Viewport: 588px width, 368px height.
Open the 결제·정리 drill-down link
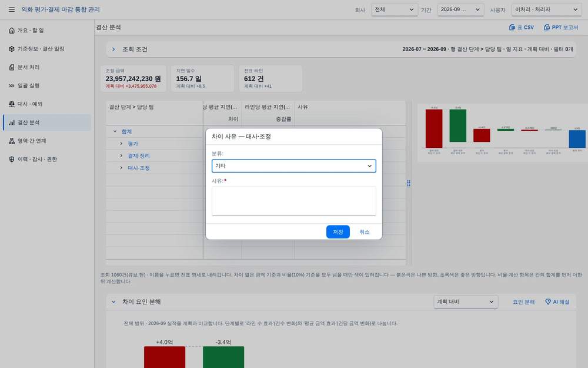click(x=139, y=155)
